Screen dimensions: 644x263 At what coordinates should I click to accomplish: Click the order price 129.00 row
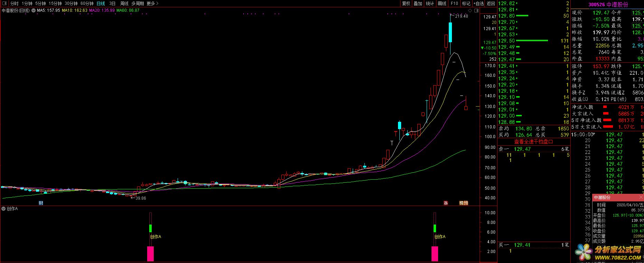point(533,116)
